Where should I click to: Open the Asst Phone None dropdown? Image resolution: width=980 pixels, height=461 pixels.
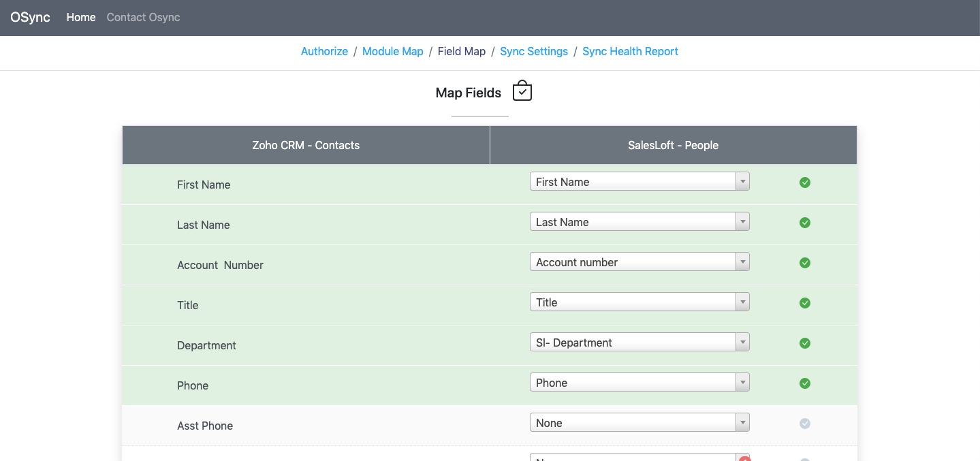tap(639, 422)
